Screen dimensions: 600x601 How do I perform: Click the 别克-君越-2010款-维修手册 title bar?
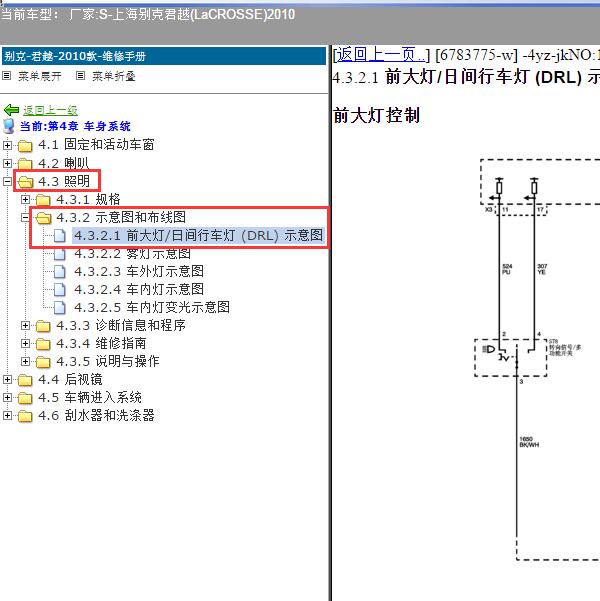(x=164, y=56)
